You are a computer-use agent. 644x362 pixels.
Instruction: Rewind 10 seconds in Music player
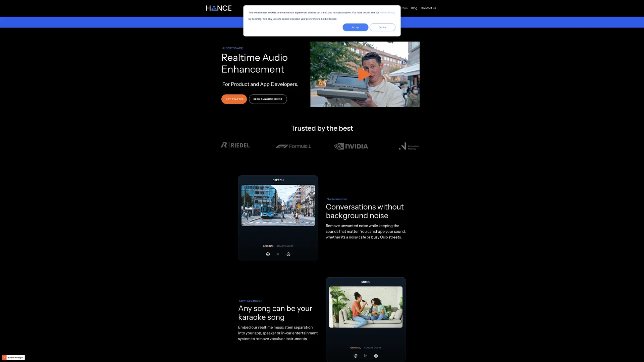(355, 356)
